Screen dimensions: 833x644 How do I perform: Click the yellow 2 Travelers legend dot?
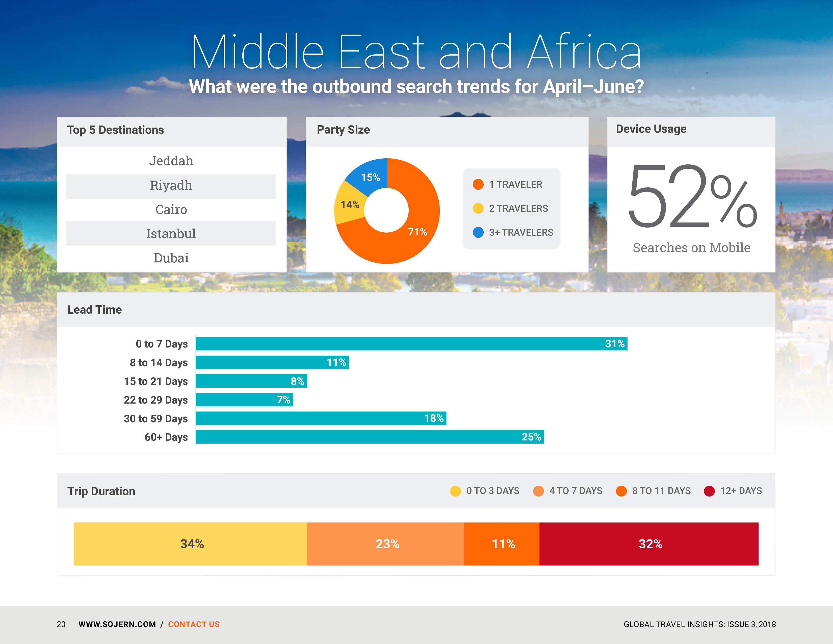[478, 208]
